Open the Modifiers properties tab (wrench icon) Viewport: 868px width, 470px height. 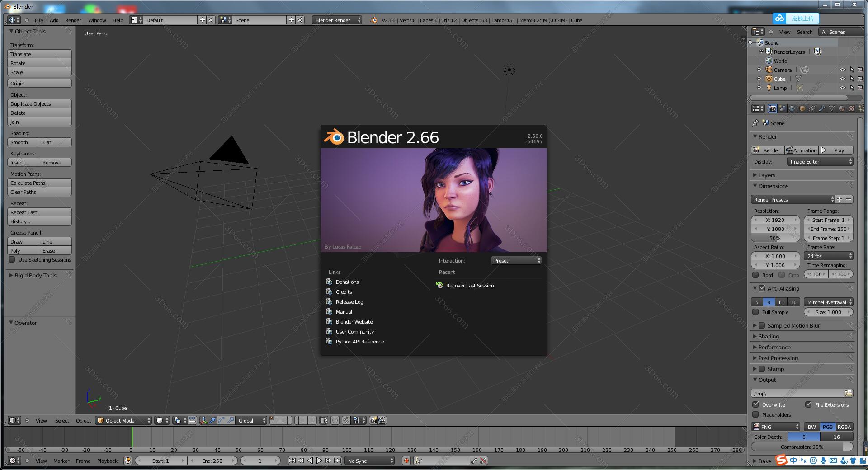tap(822, 109)
